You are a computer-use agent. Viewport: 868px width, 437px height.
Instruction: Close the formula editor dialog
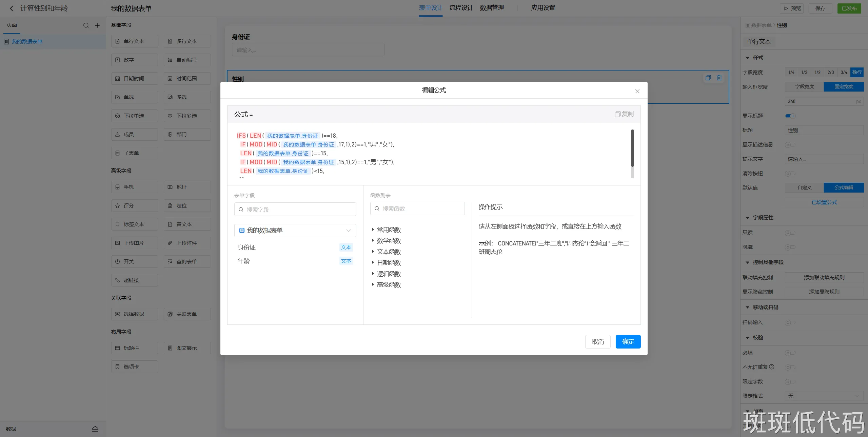pos(637,91)
